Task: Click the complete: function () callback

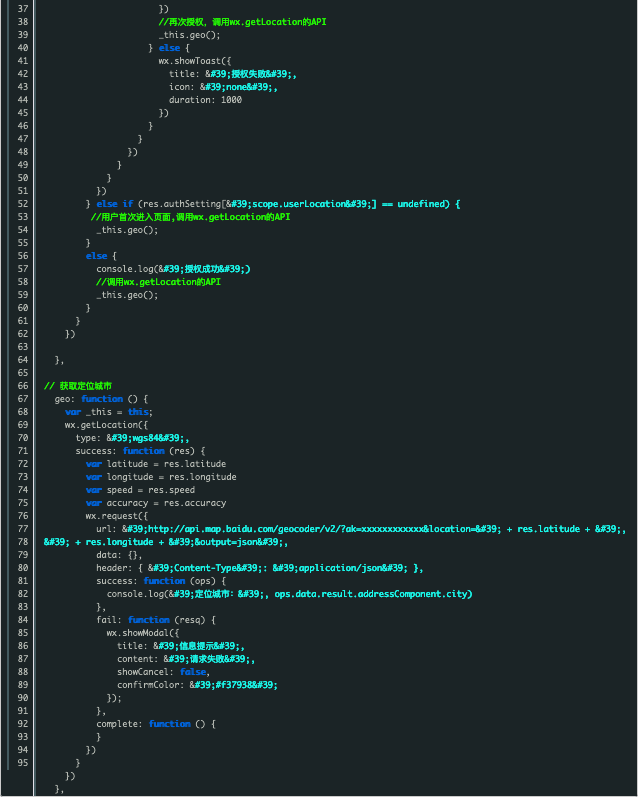Action: (155, 724)
